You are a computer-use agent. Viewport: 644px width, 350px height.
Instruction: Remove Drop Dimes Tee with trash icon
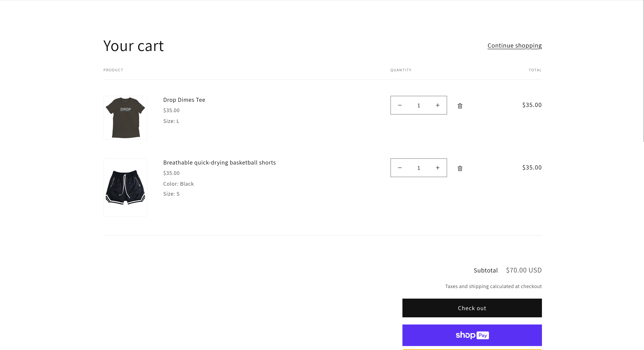(x=460, y=106)
